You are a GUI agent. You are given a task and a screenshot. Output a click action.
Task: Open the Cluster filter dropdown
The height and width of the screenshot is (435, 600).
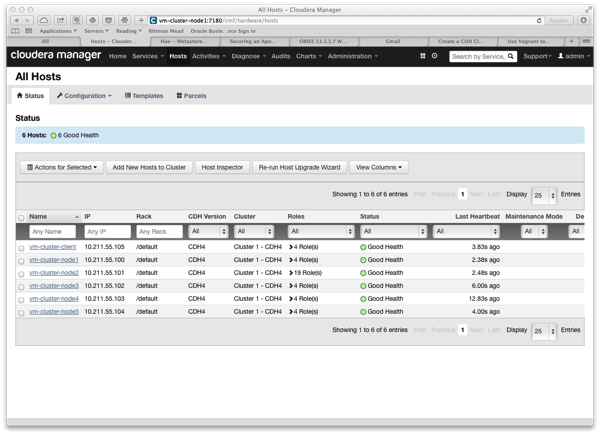pyautogui.click(x=254, y=231)
